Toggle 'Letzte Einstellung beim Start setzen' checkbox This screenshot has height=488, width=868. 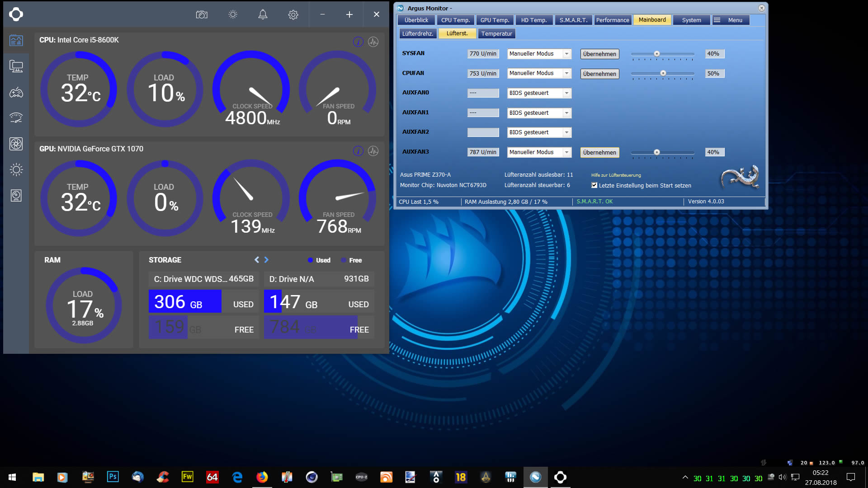[594, 185]
